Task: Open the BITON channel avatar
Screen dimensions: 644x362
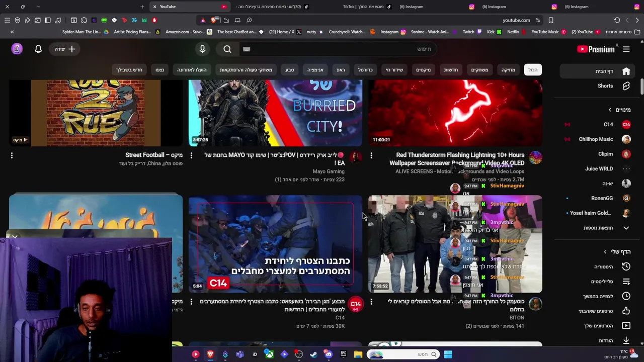Action: coord(535,304)
